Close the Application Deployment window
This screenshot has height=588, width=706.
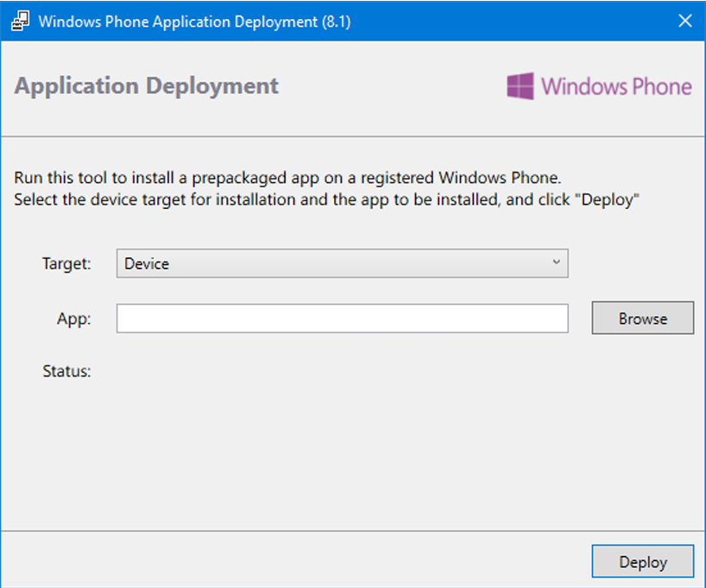pos(684,21)
